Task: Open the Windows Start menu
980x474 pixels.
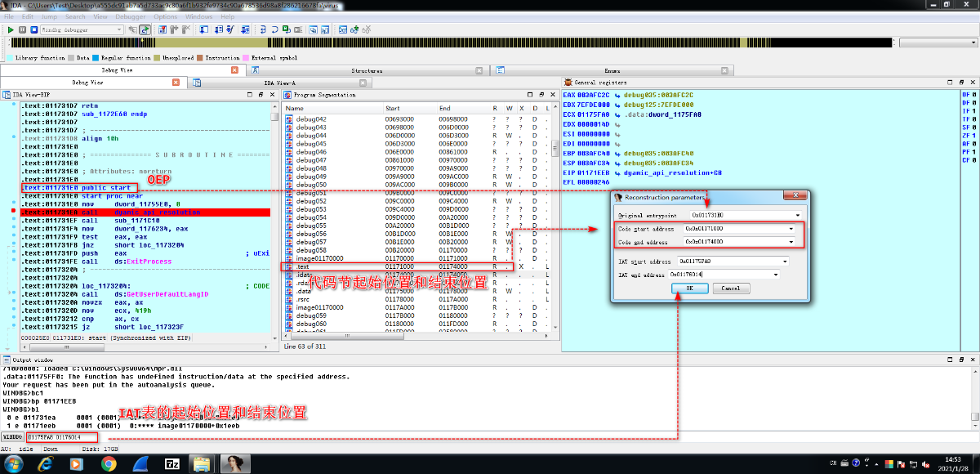Action: click(16, 463)
